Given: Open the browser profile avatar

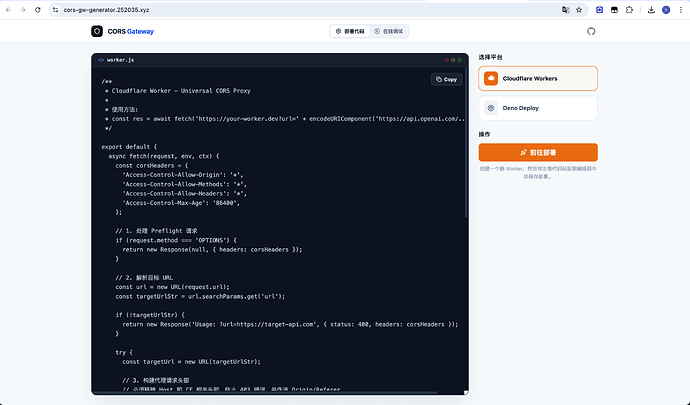Looking at the screenshot, I should [x=666, y=10].
